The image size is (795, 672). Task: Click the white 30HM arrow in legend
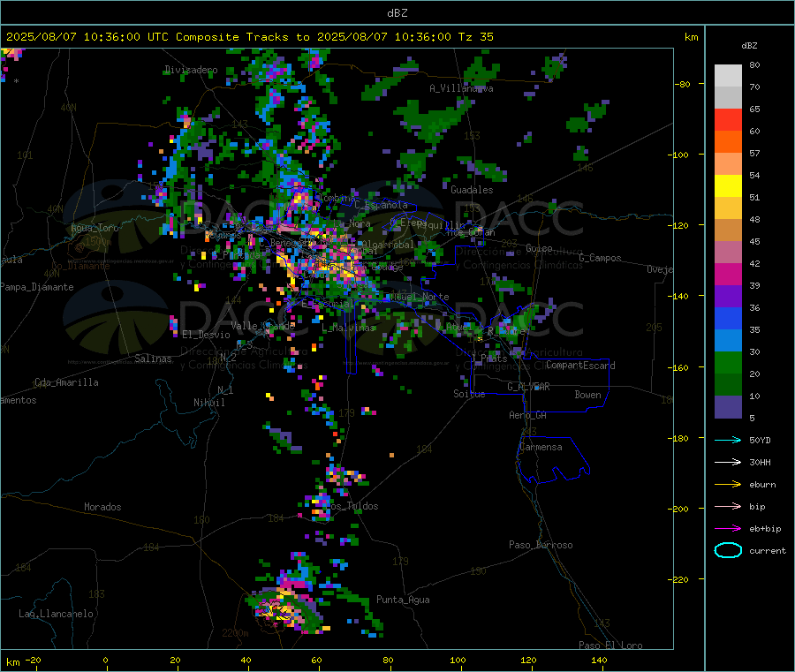point(728,462)
